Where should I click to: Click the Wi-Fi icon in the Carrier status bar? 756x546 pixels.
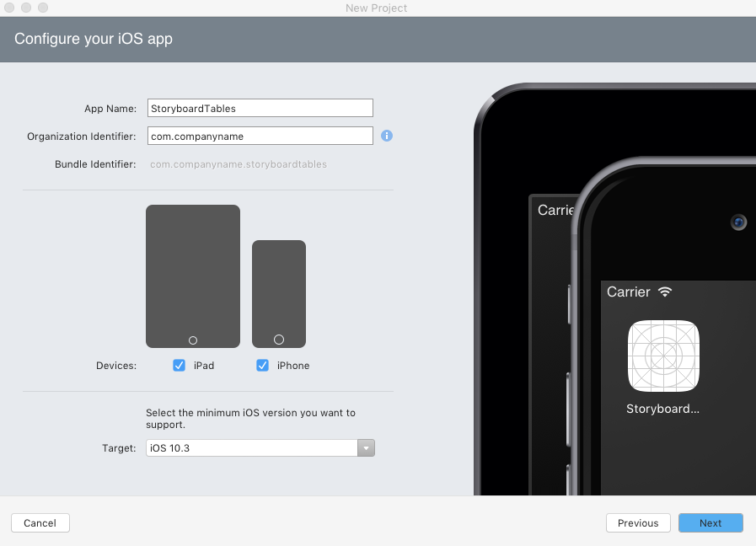(x=665, y=292)
